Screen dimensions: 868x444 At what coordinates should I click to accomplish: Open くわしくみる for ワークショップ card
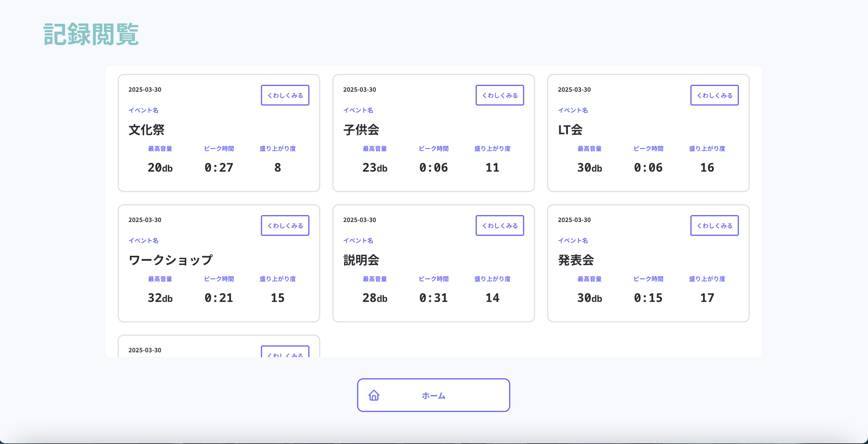[285, 226]
